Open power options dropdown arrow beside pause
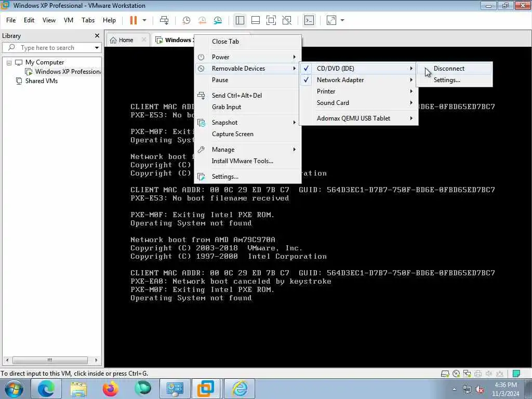The height and width of the screenshot is (399, 532). pyautogui.click(x=144, y=20)
